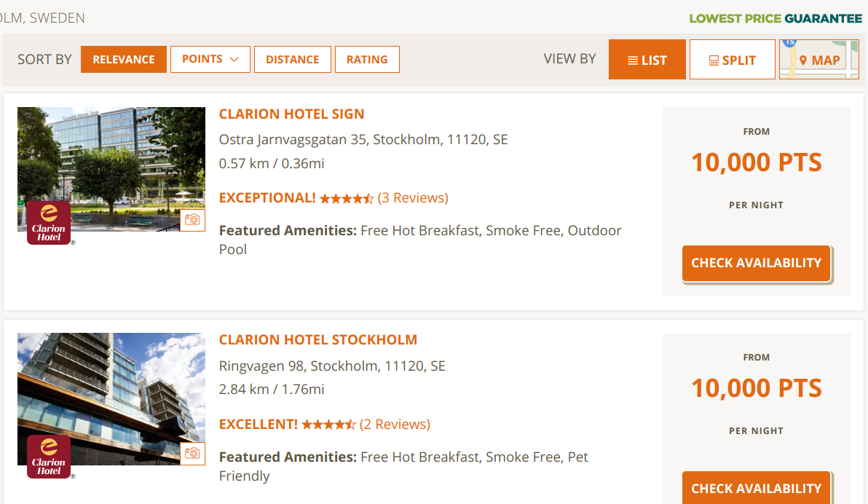Image resolution: width=868 pixels, height=504 pixels.
Task: Check availability for Clarion Hotel Sign
Action: (x=756, y=263)
